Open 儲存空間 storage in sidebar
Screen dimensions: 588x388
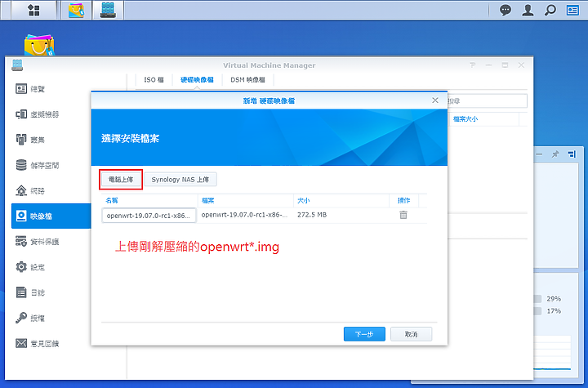point(51,166)
